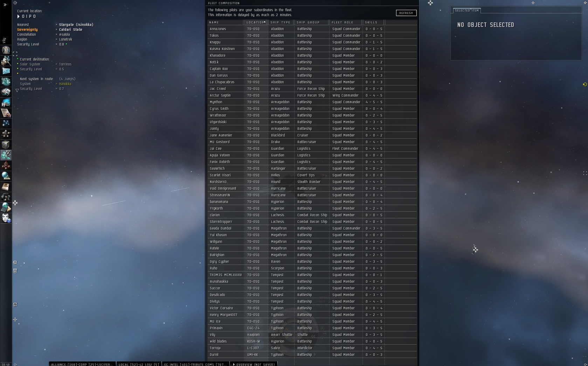Image resolution: width=588 pixels, height=366 pixels.
Task: Expand the sidebar with double-chevron
Action: 5,5
